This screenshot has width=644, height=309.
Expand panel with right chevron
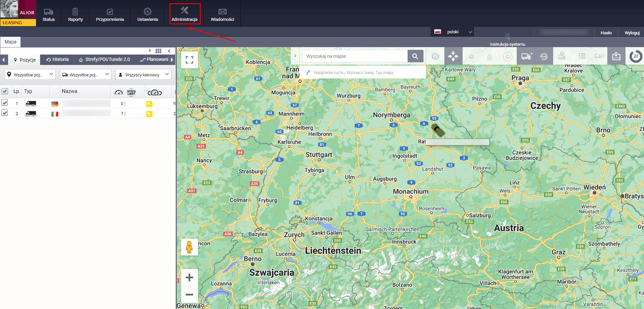coord(150,50)
